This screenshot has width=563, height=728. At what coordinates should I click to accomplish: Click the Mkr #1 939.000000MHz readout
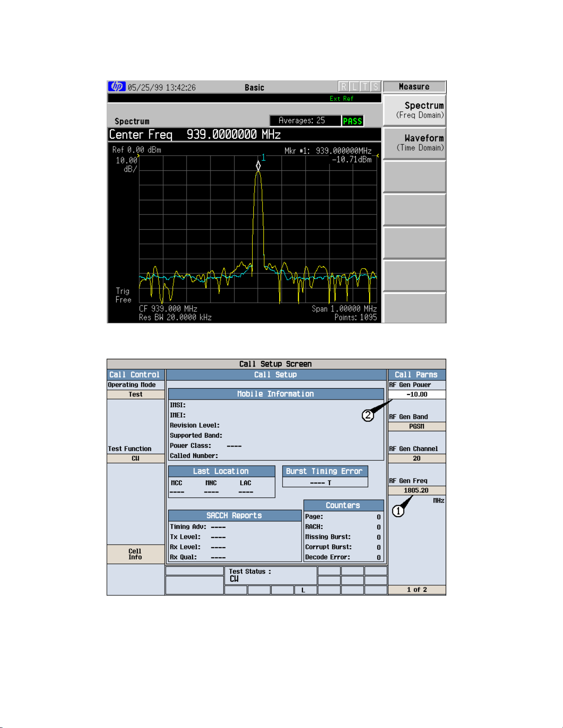coord(328,151)
